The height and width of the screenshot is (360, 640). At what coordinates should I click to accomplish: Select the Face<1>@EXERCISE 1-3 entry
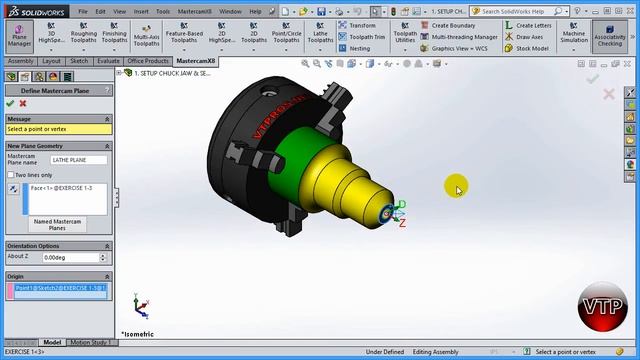62,188
